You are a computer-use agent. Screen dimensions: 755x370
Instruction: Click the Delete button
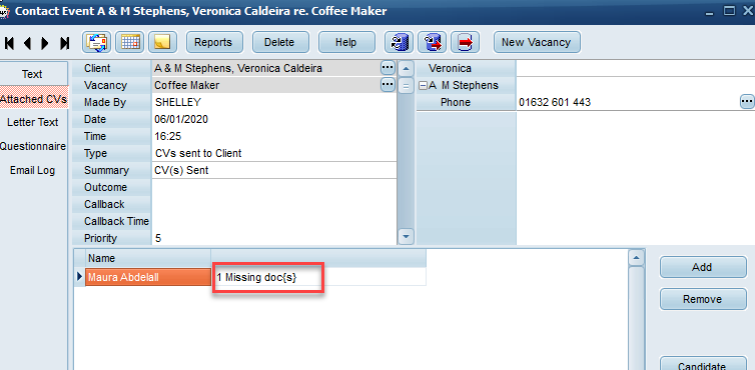coord(279,42)
